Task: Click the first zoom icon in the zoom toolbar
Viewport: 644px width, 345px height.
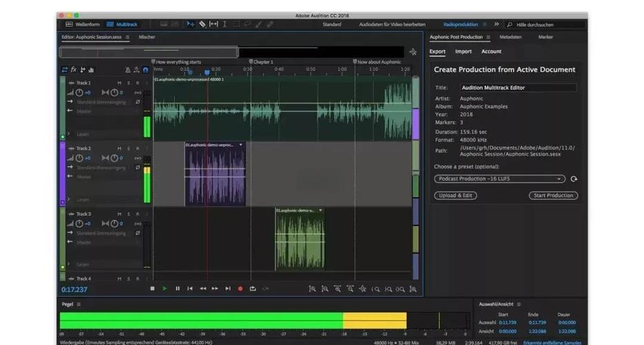Action: (312, 289)
